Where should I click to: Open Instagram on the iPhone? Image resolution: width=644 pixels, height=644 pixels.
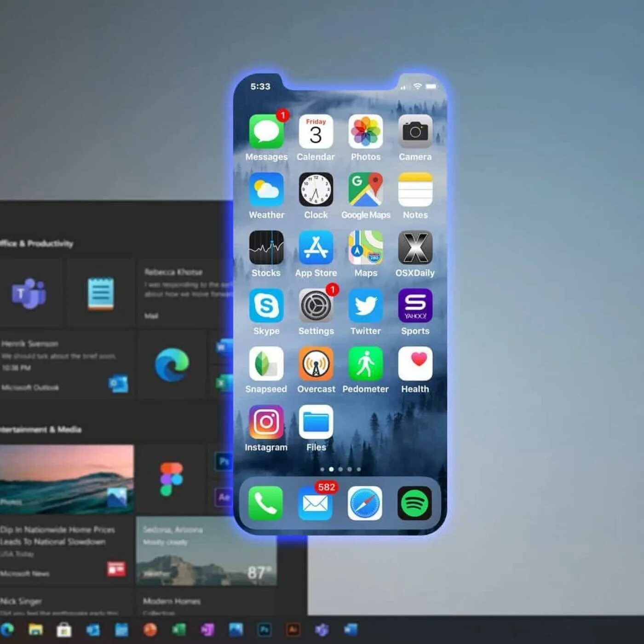(x=266, y=422)
